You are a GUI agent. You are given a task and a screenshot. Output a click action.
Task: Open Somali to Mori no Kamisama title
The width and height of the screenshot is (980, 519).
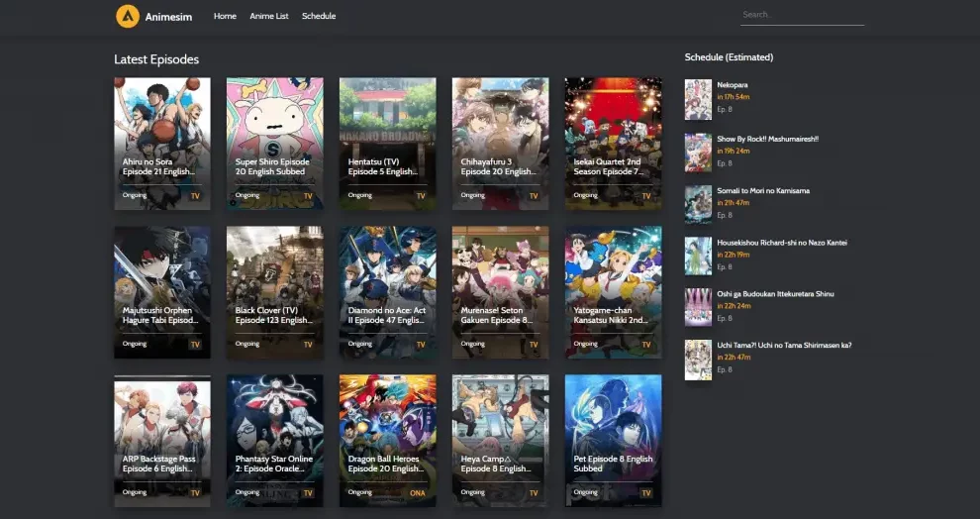click(x=763, y=191)
